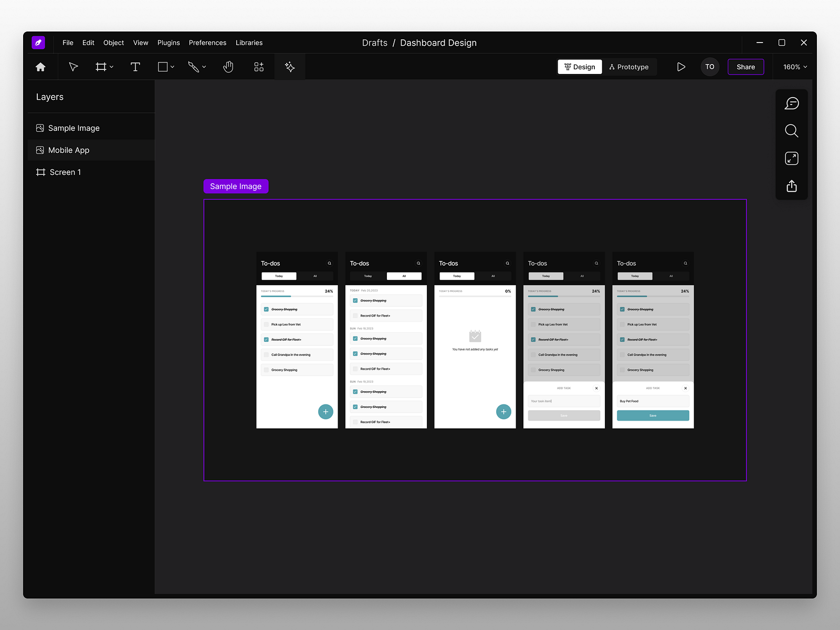Click the export/share icon on right sidebar
840x630 pixels.
(x=792, y=186)
